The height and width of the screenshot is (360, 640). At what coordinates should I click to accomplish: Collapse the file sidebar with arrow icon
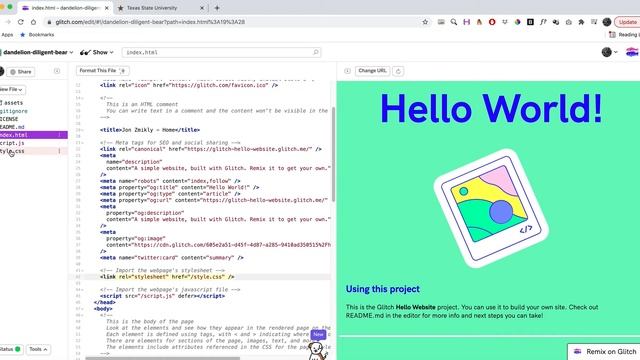pos(57,71)
